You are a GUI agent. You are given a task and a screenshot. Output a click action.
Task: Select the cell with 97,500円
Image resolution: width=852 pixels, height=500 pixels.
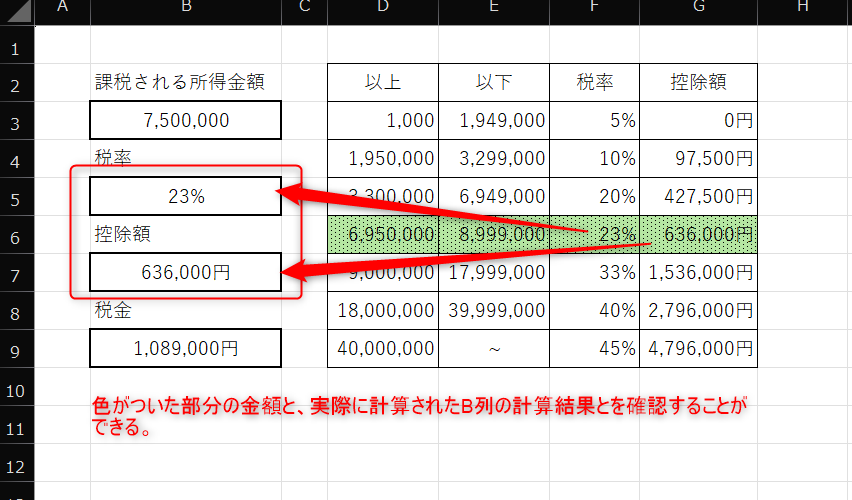point(698,158)
